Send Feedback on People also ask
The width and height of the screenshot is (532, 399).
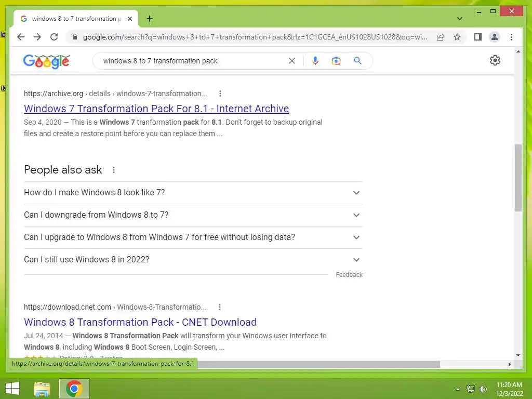pos(349,275)
